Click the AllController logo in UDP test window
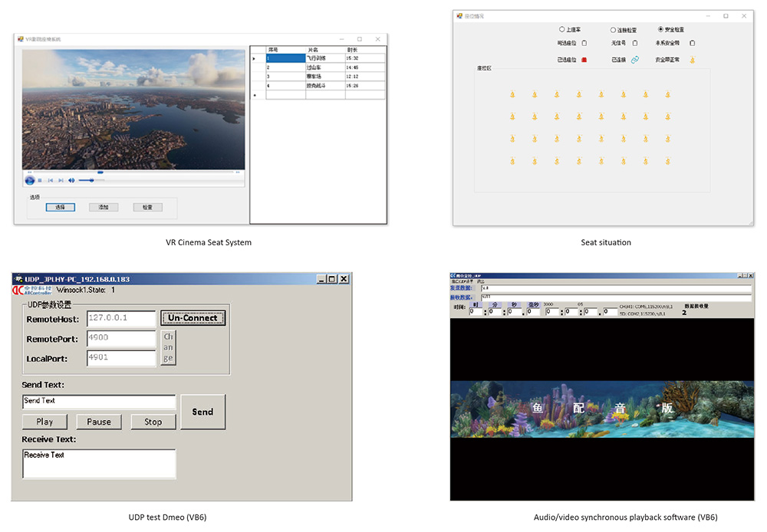The width and height of the screenshot is (767, 532). tap(32, 290)
